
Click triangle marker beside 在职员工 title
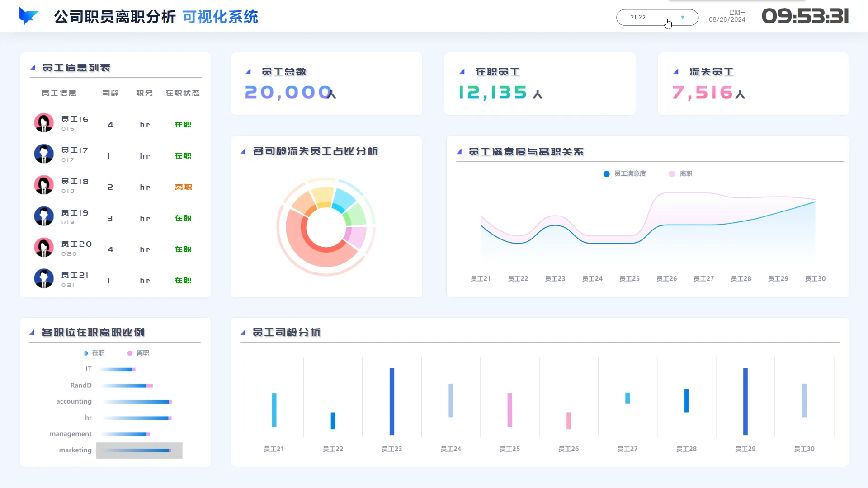[x=462, y=71]
